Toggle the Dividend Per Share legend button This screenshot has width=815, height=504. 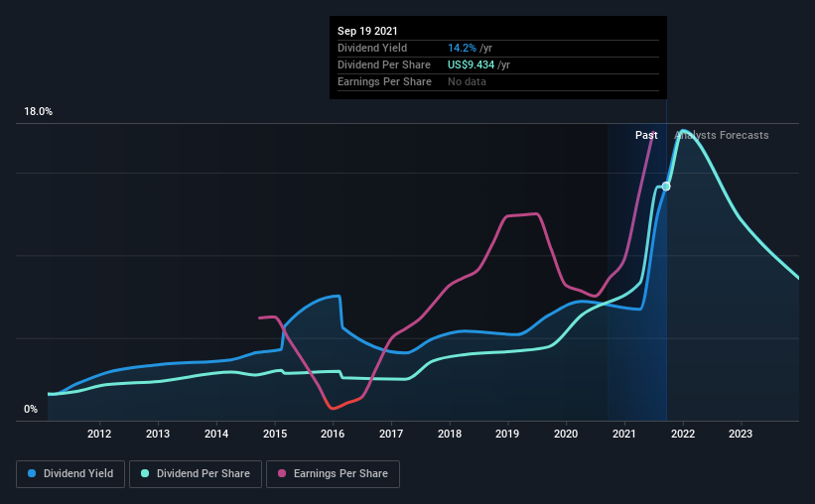[196, 474]
